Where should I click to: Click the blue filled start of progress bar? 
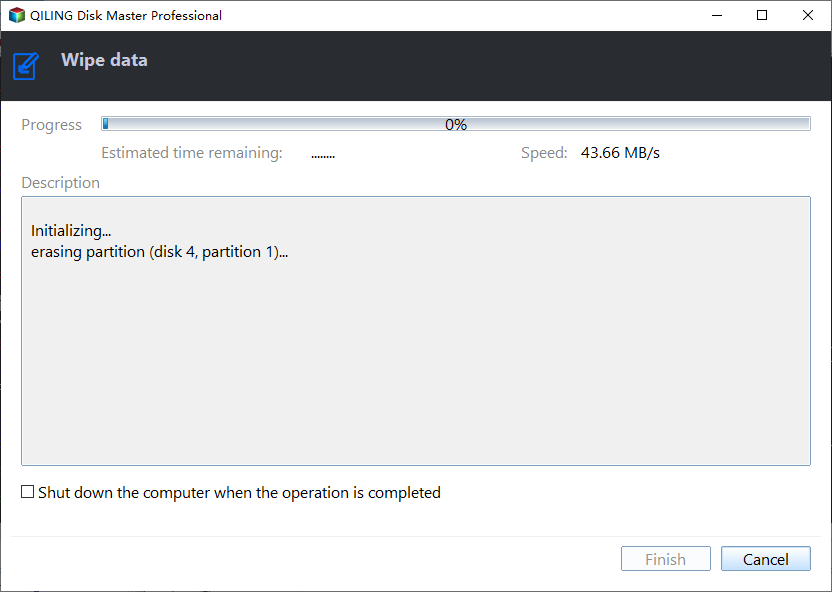click(106, 124)
